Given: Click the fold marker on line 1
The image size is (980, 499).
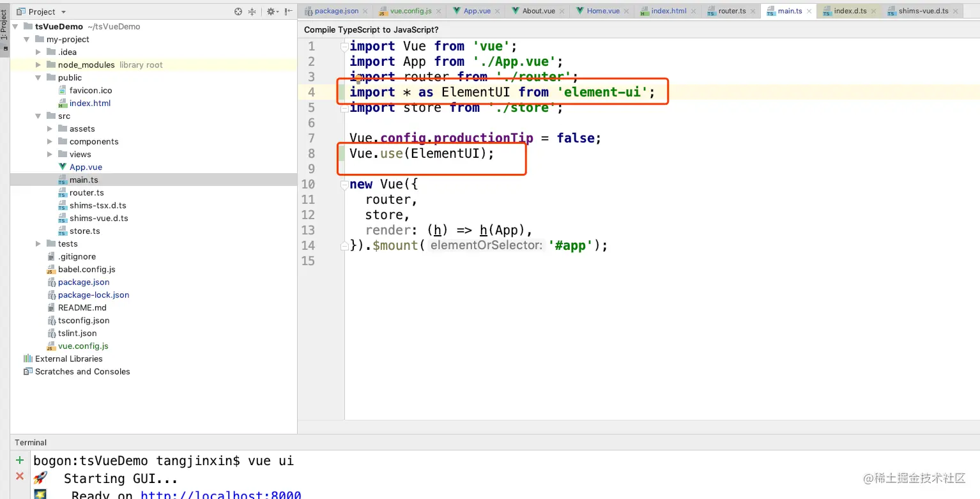Looking at the screenshot, I should [344, 46].
